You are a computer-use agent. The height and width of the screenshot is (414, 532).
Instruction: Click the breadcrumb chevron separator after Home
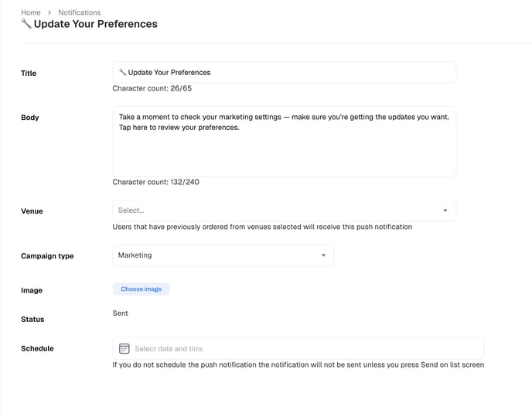pyautogui.click(x=49, y=12)
